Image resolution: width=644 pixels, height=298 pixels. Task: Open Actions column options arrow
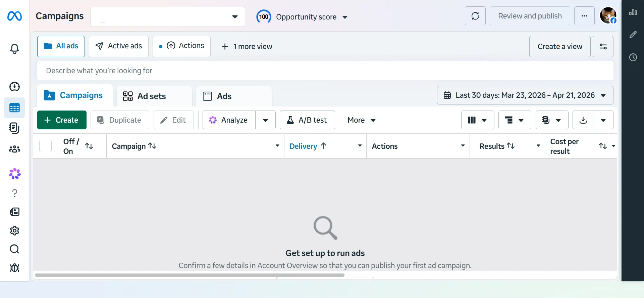(463, 146)
